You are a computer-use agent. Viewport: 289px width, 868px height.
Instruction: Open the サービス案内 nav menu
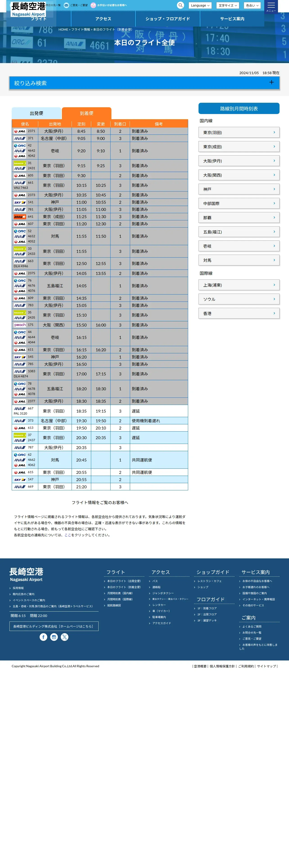point(232,19)
